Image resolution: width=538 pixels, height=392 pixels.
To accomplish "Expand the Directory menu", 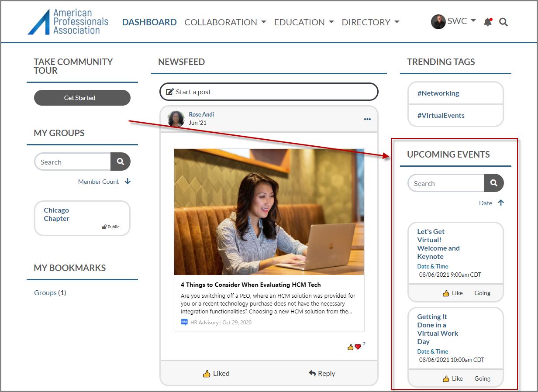I will tap(370, 22).
